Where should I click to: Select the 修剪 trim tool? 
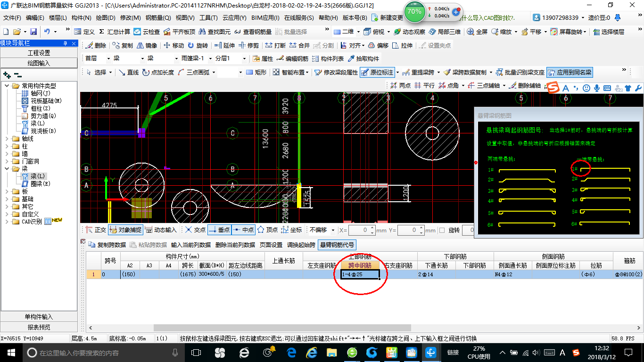pyautogui.click(x=248, y=45)
